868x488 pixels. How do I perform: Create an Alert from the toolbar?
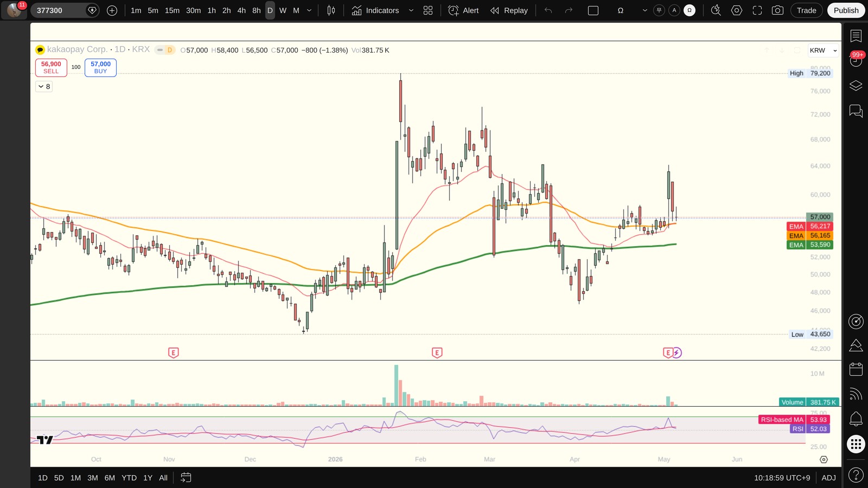point(464,10)
